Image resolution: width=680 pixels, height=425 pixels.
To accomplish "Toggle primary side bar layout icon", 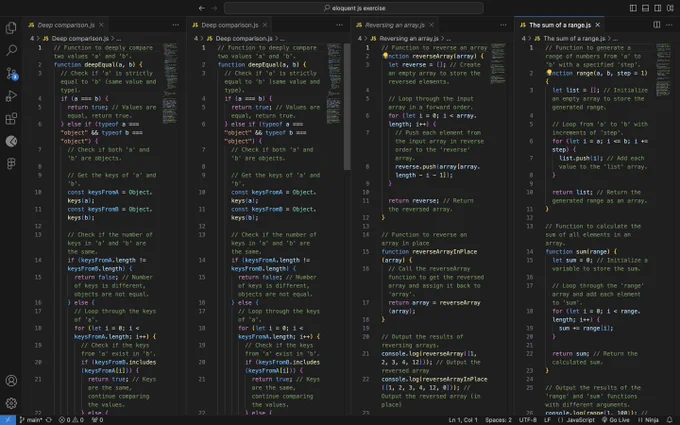I will point(633,8).
